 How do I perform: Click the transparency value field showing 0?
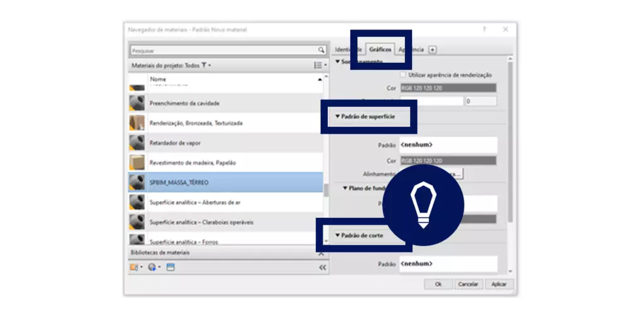tap(481, 101)
